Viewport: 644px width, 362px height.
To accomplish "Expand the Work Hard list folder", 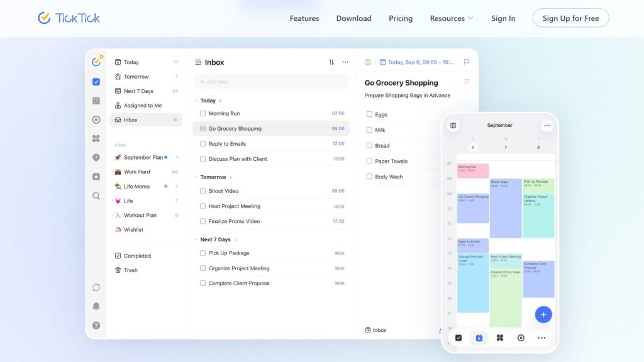I will pyautogui.click(x=112, y=172).
